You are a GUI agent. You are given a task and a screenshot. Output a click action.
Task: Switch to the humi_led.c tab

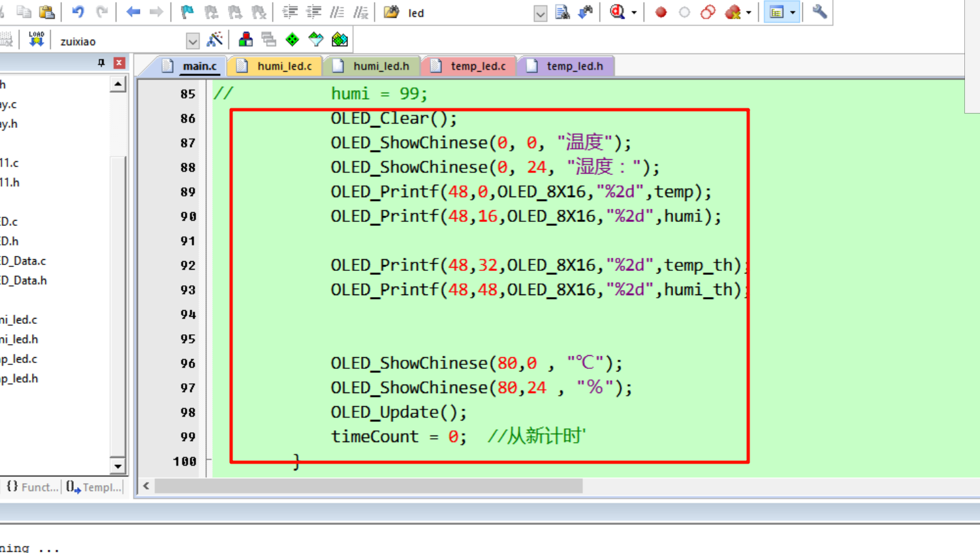[x=277, y=66]
